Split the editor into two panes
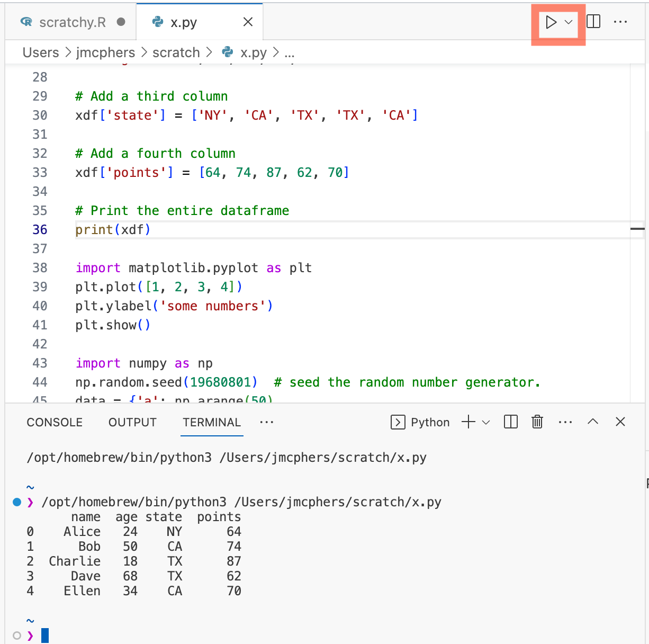This screenshot has height=644, width=649. click(593, 22)
